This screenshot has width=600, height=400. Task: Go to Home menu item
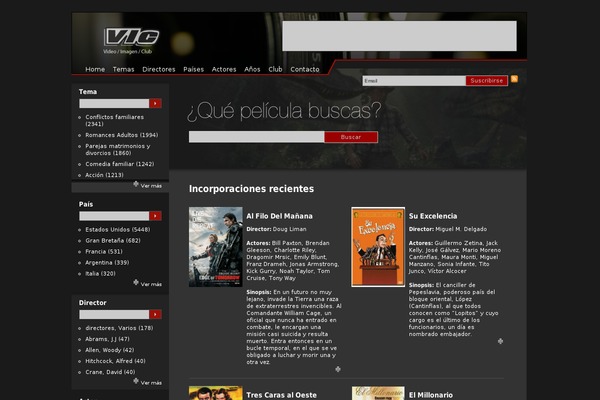tap(95, 69)
